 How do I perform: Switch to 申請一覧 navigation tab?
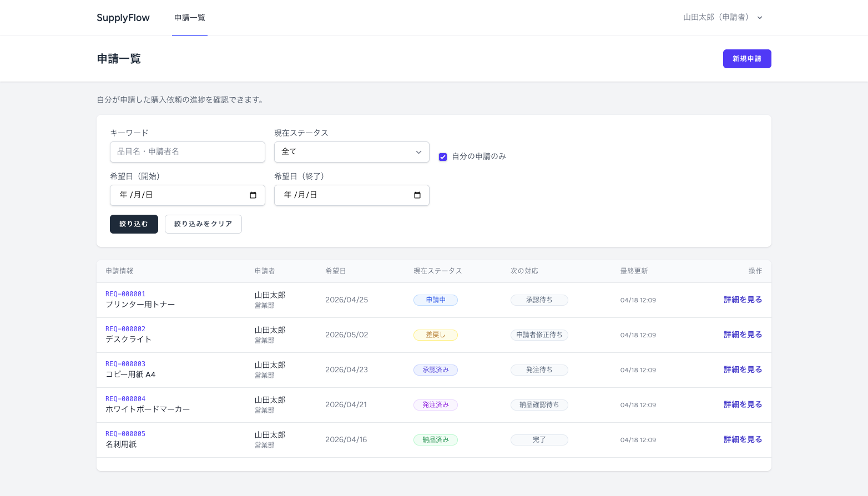(190, 18)
